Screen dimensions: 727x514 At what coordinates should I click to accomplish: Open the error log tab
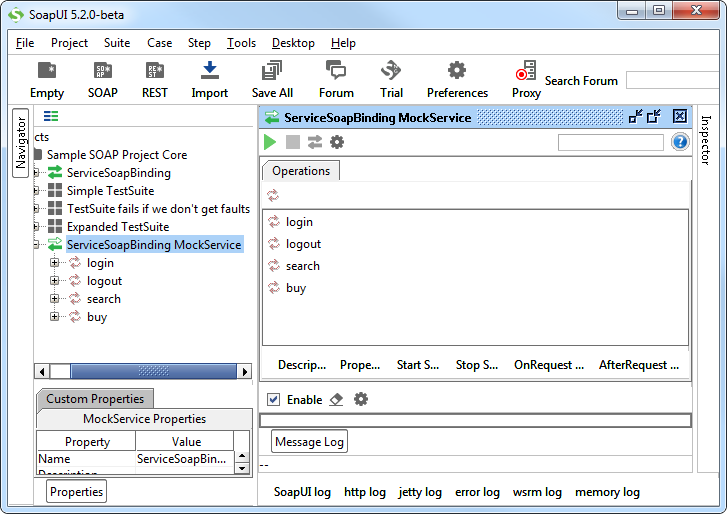[477, 492]
